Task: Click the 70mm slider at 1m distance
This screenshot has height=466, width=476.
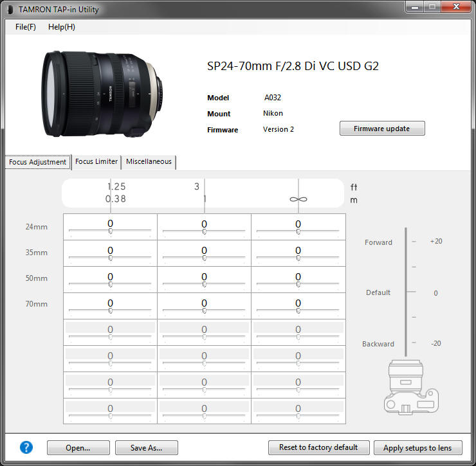Action: [x=204, y=310]
